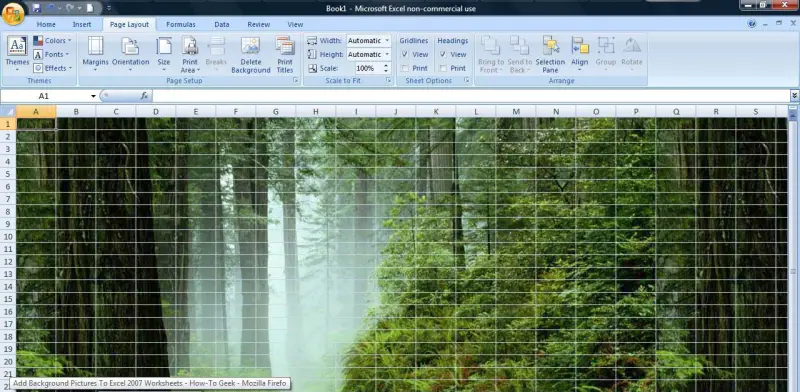This screenshot has width=800, height=392.
Task: Click the Margins icon
Action: tap(95, 46)
